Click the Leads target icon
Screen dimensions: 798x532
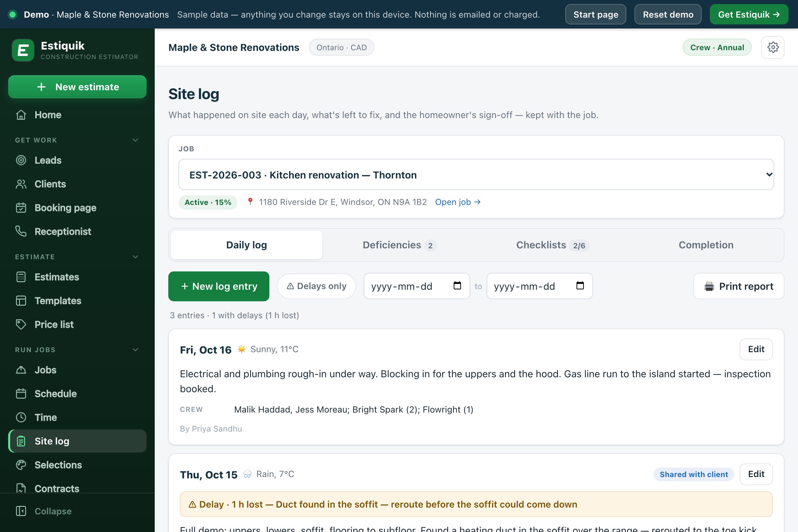point(21,160)
